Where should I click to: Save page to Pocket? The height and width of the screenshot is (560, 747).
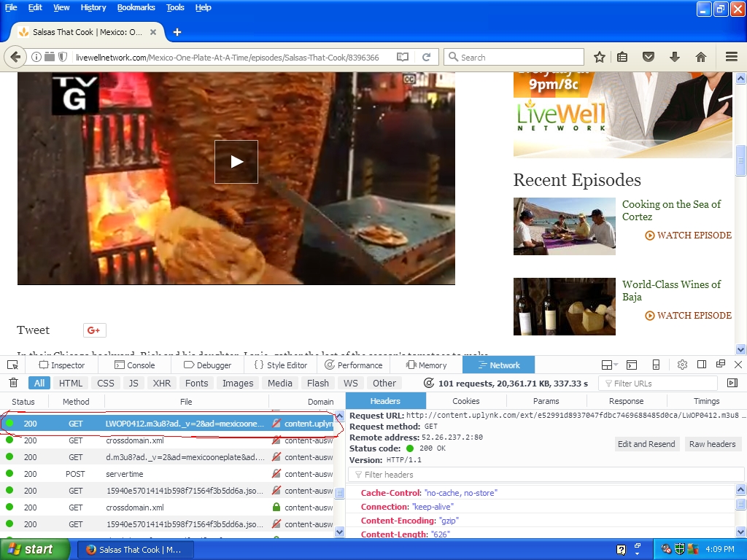pos(649,57)
